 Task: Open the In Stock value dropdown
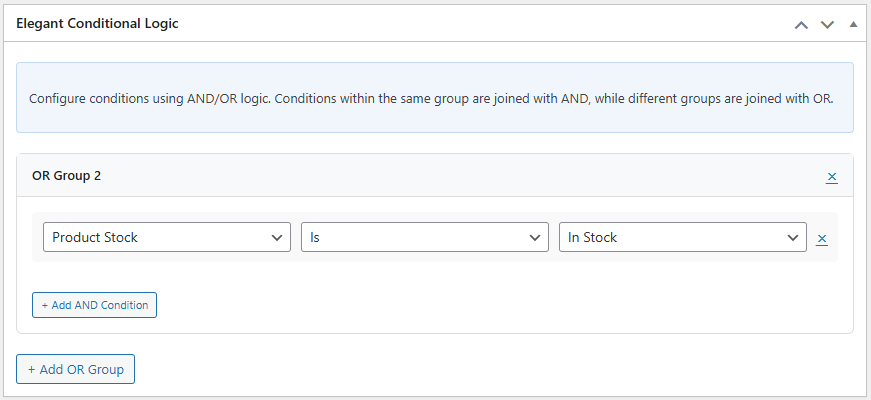tap(682, 237)
